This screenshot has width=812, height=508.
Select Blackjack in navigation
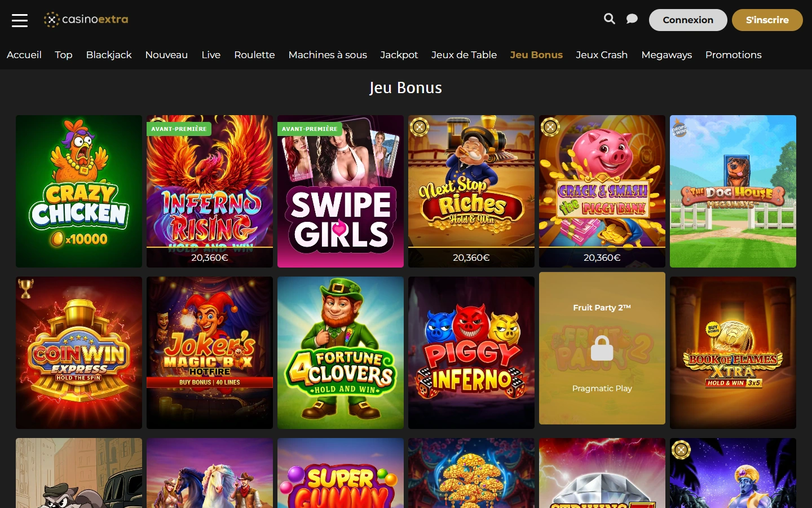109,55
